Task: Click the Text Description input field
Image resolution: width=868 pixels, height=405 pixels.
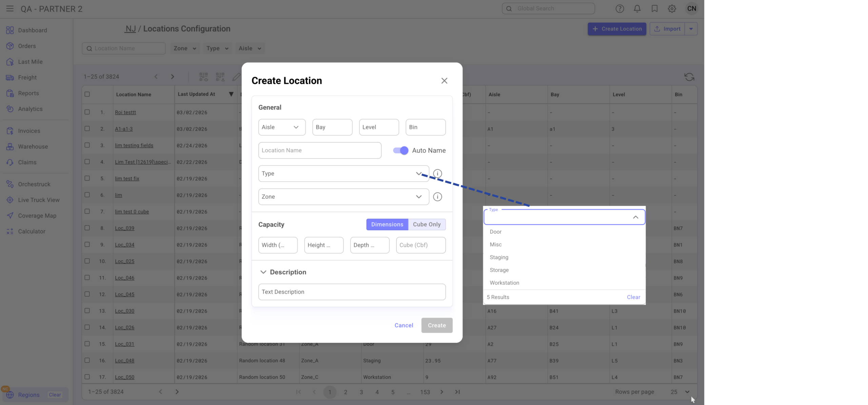Action: (352, 292)
